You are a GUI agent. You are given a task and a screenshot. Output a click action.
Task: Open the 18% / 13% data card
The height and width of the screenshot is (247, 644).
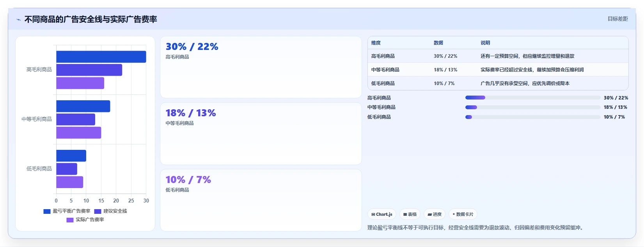click(x=261, y=133)
